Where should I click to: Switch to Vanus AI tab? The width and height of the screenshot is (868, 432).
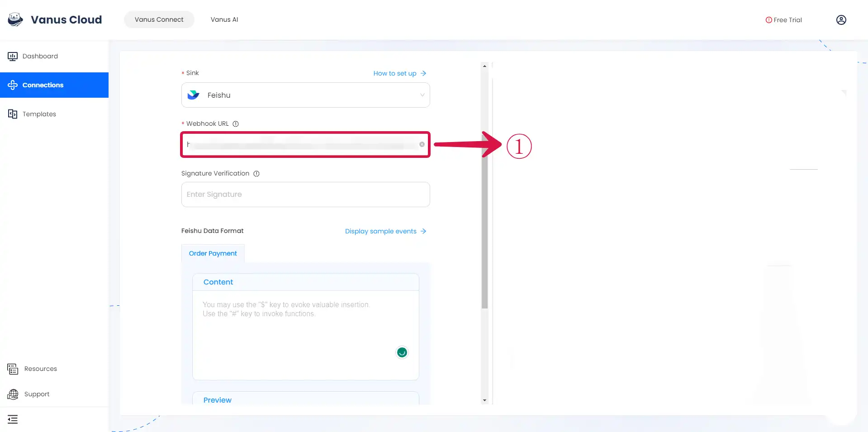coord(224,19)
